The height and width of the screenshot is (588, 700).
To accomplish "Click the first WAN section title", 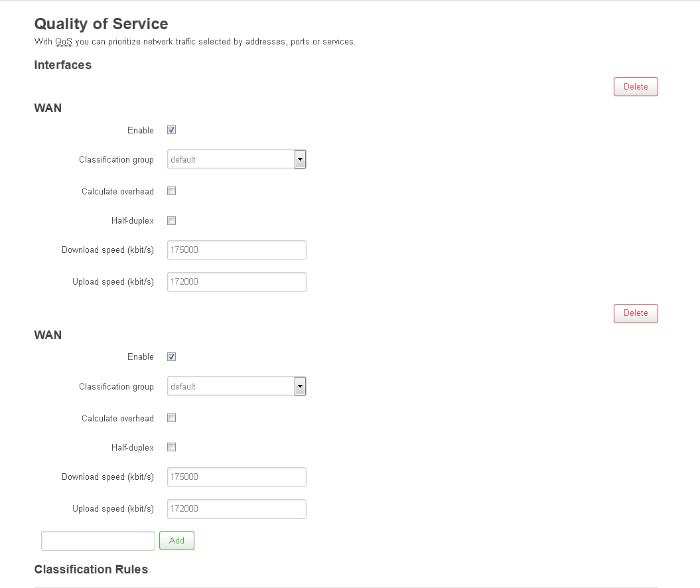I will pos(48,108).
